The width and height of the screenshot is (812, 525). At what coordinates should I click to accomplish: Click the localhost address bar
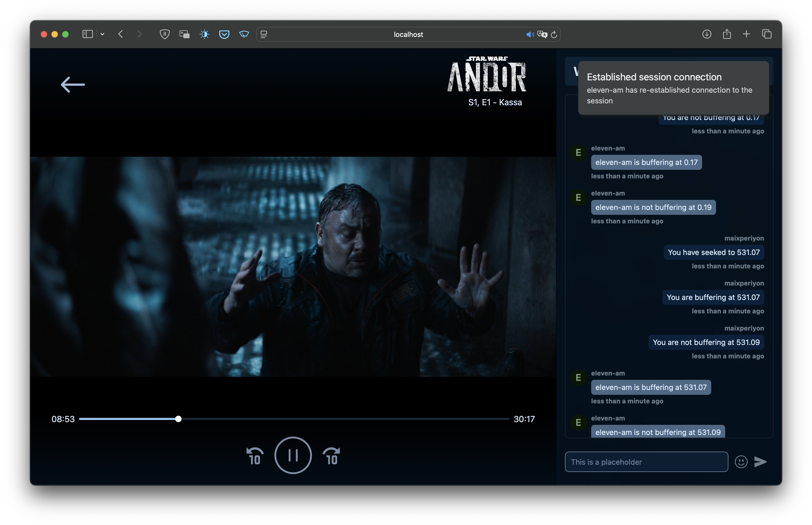click(408, 35)
